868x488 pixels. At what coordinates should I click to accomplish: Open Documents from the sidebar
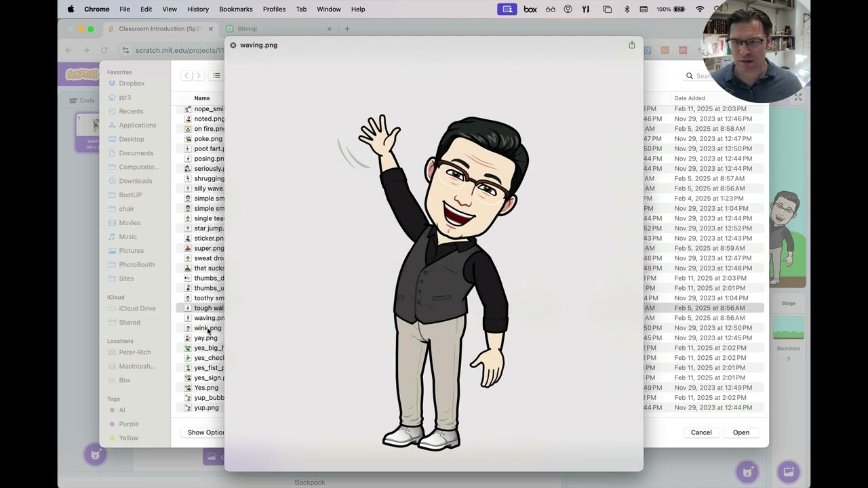[x=136, y=153]
